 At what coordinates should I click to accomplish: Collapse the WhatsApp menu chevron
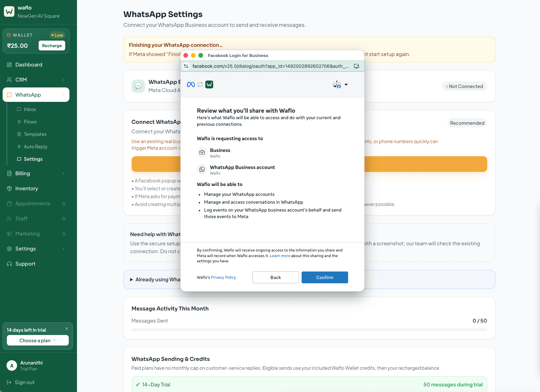coord(64,95)
